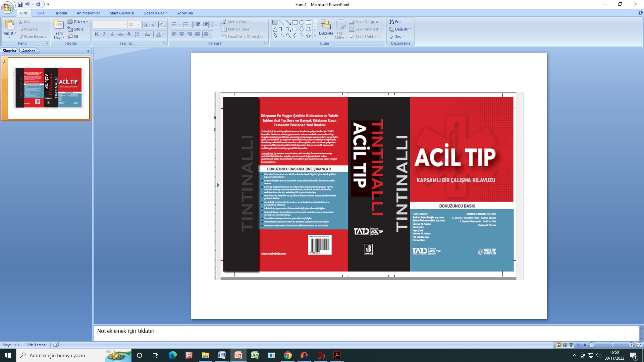
Task: Click the Bul find binoculars command
Action: pos(394,22)
